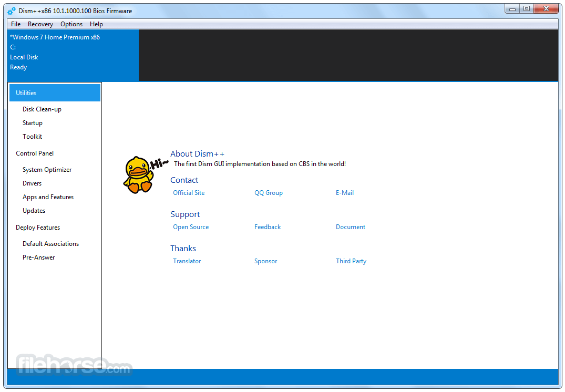The image size is (565, 392).
Task: Click the Official Site link
Action: [x=189, y=193]
